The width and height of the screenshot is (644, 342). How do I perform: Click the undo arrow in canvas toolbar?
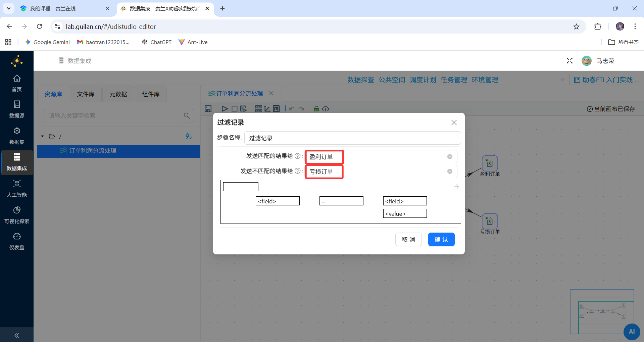tap(292, 109)
